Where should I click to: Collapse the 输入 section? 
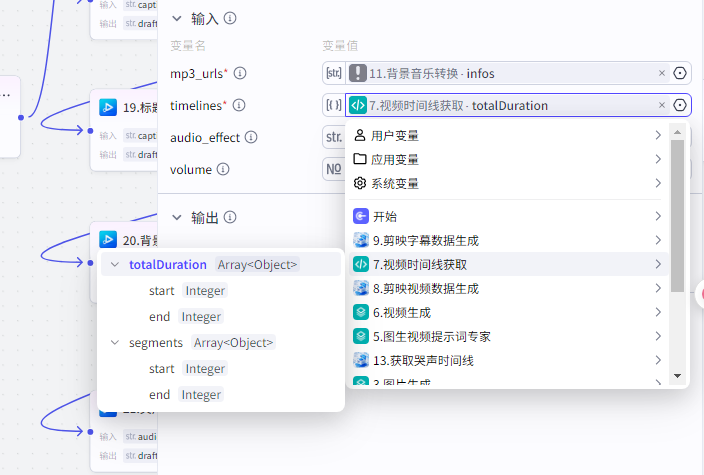pyautogui.click(x=177, y=18)
